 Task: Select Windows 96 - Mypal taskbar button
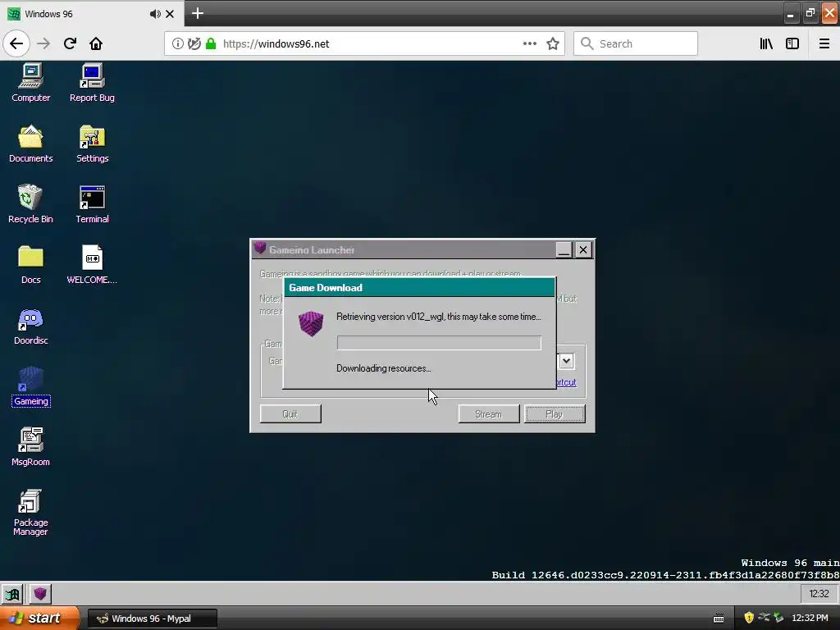pos(152,619)
